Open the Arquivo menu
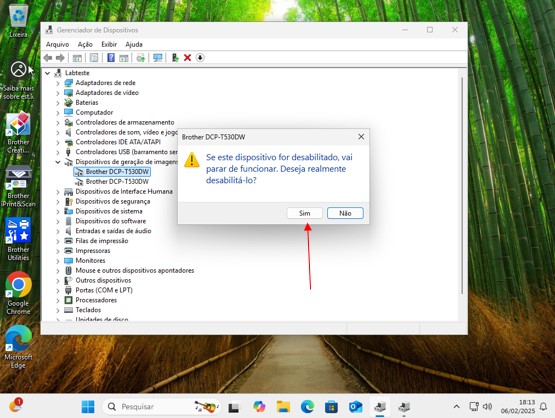Image resolution: width=555 pixels, height=418 pixels. click(x=57, y=44)
